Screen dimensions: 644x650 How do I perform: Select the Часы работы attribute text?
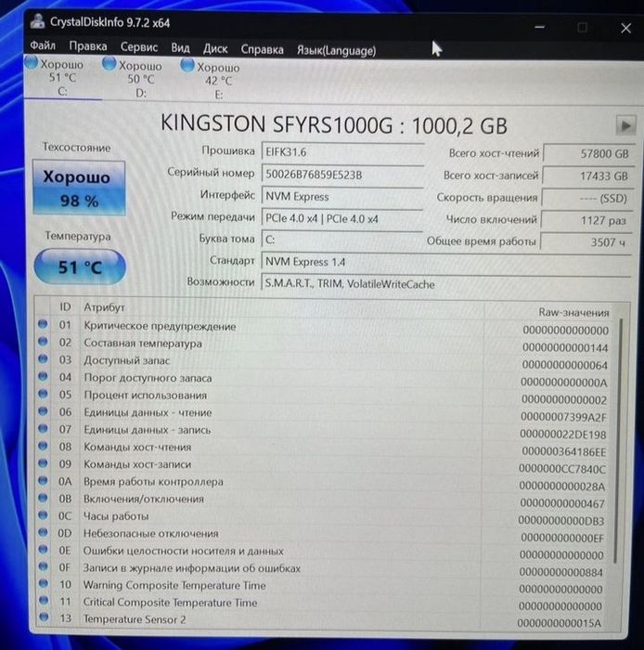pos(116,516)
